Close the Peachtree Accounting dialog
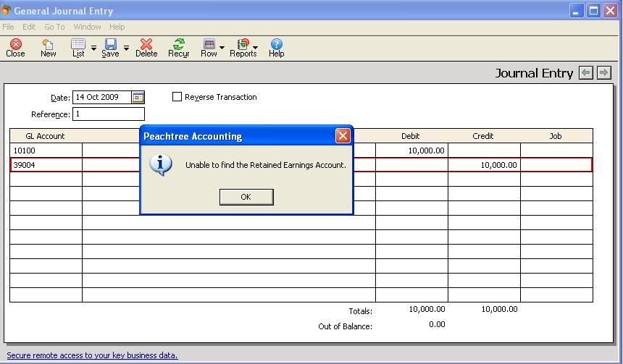 click(343, 136)
